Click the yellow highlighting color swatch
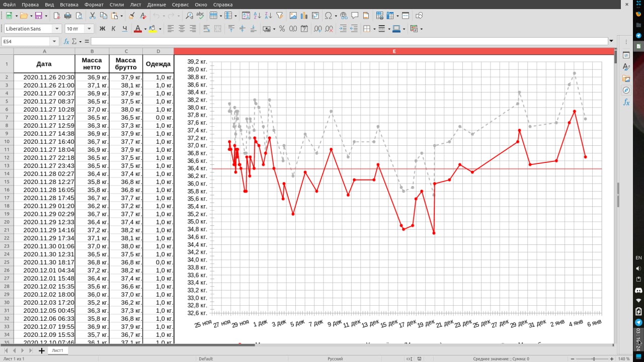The width and height of the screenshot is (644, 362). 153,29
